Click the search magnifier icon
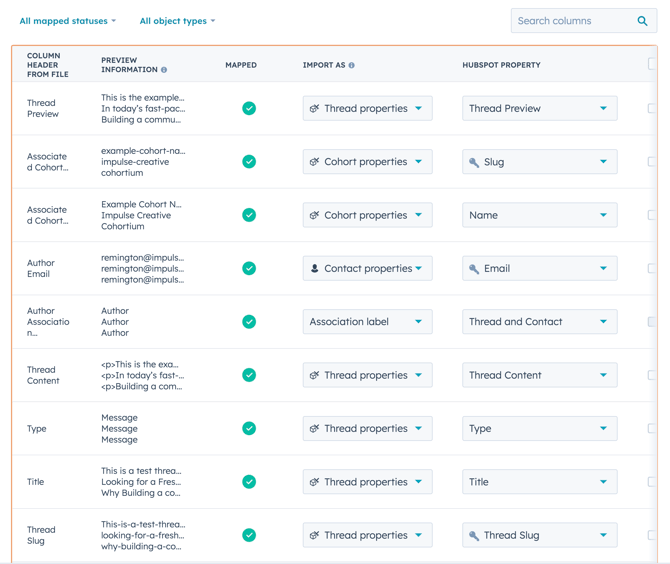Screen dimensions: 670x564 (642, 21)
